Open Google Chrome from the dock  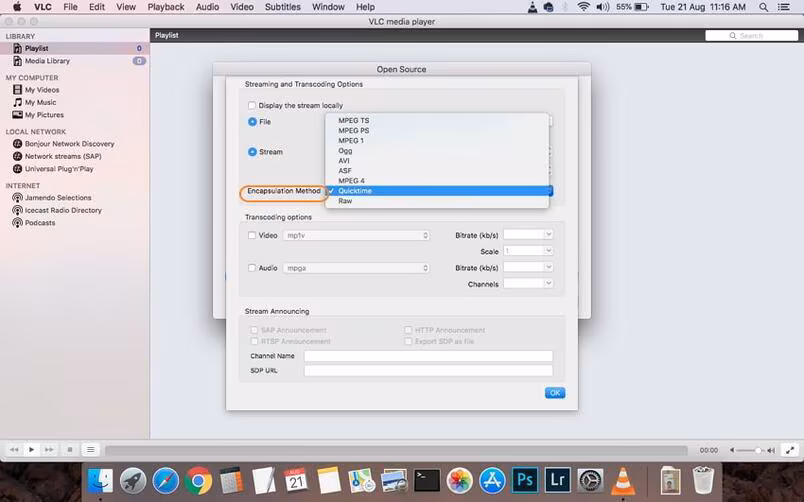point(198,480)
